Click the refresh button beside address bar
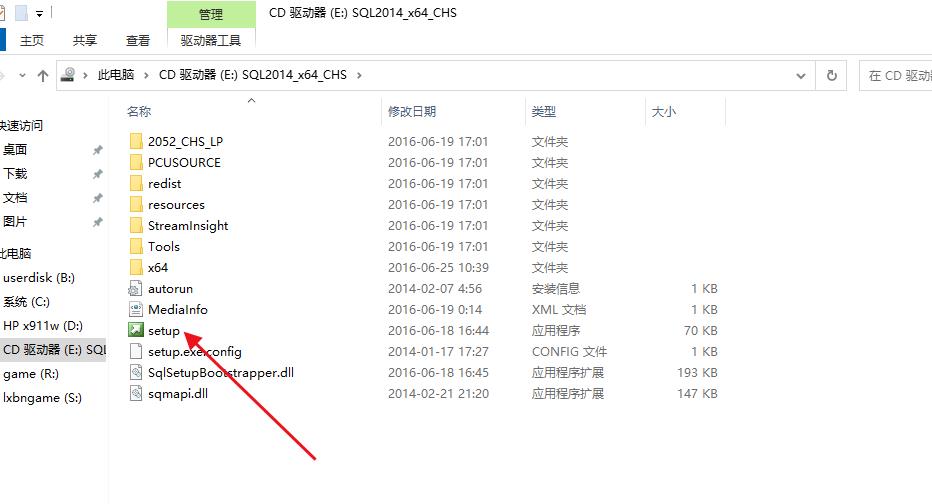This screenshot has width=932, height=504. (x=831, y=75)
